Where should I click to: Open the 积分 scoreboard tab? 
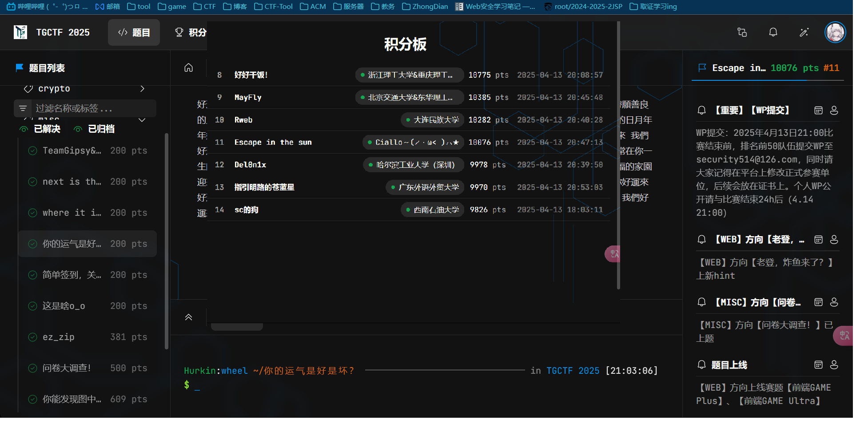click(191, 32)
